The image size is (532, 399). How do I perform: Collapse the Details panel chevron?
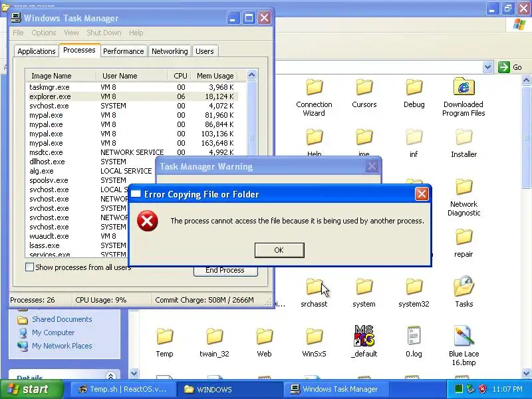110,376
